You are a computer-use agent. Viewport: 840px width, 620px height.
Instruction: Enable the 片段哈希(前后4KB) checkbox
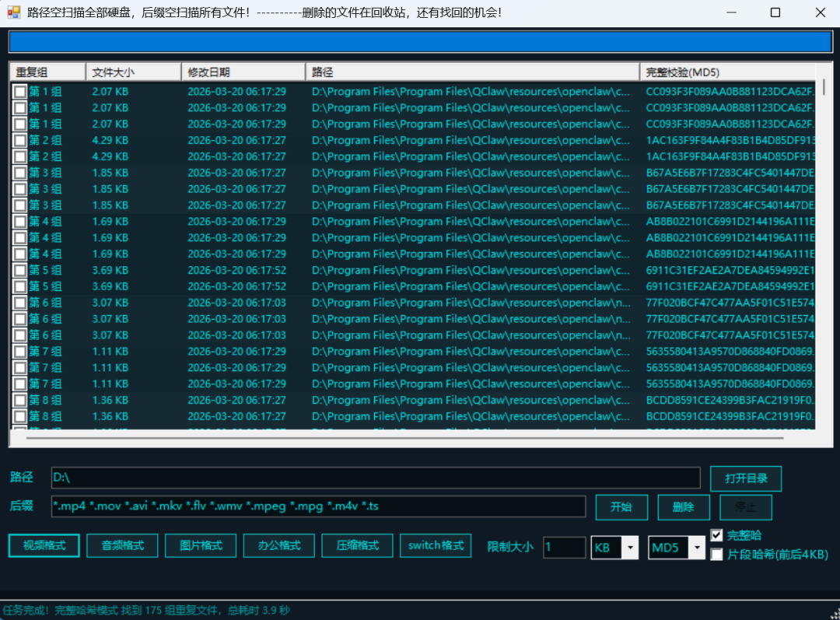(716, 555)
